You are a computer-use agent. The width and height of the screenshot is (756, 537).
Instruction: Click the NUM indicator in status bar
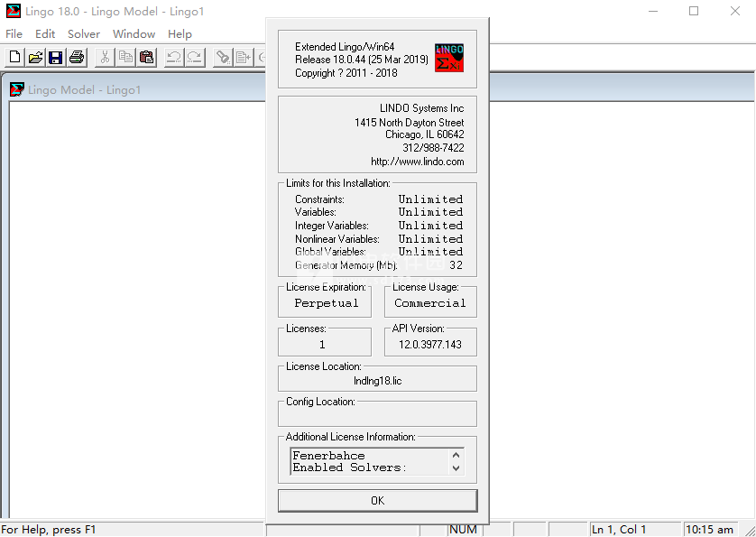463,529
